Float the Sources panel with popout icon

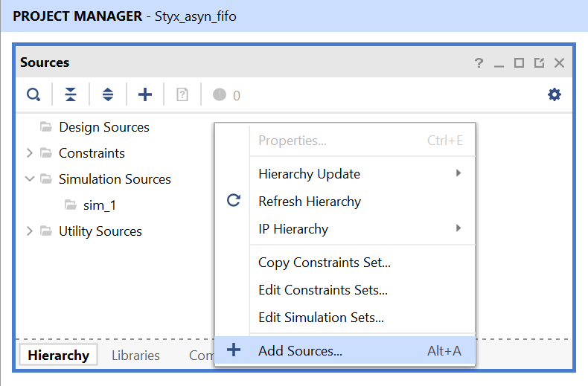(x=539, y=63)
